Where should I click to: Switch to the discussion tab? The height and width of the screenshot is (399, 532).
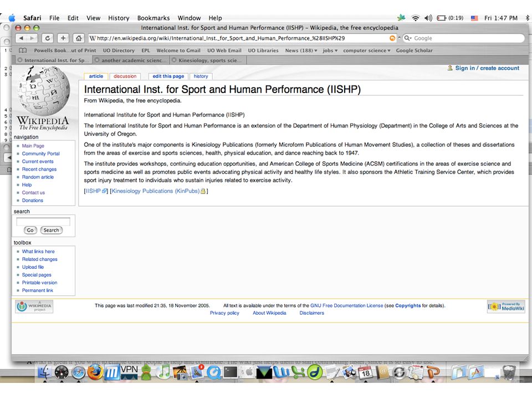(x=125, y=76)
